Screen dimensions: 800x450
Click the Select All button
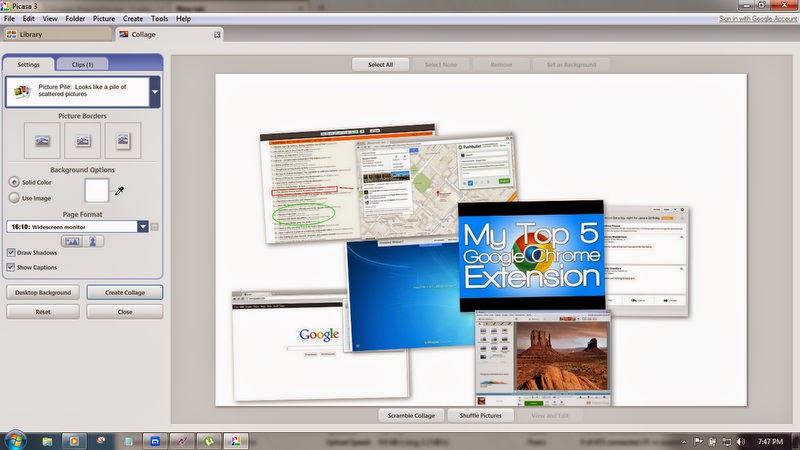[x=381, y=65]
